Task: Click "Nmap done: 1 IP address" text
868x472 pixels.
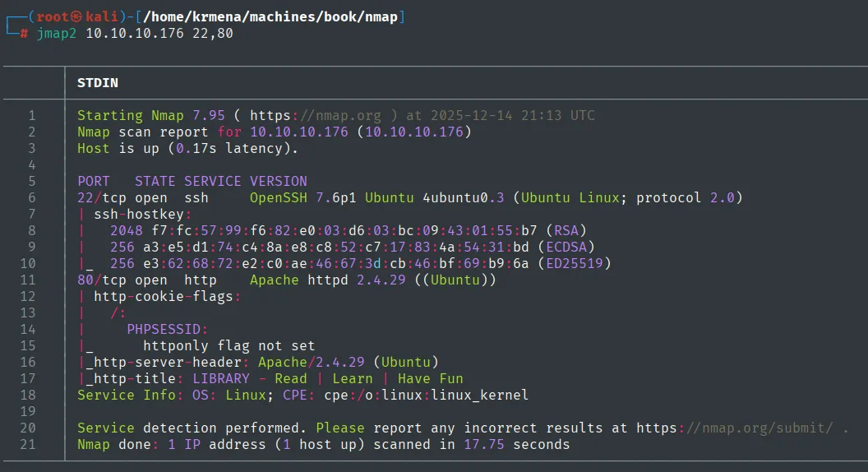Action: pyautogui.click(x=172, y=444)
